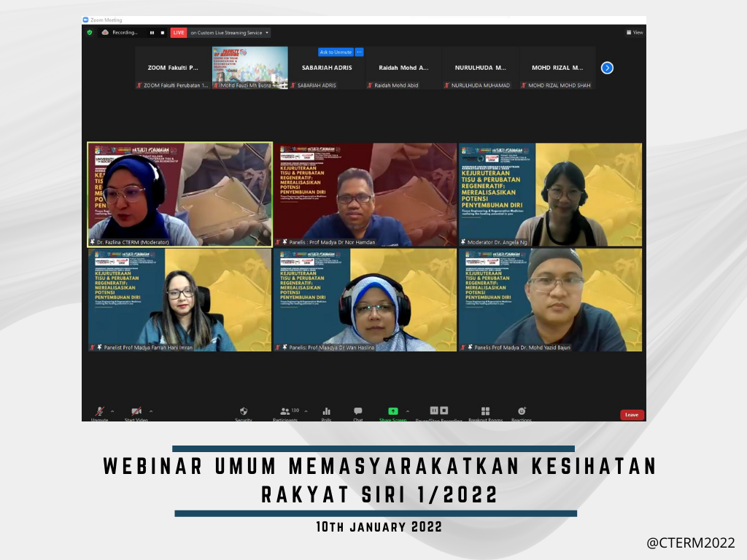The image size is (747, 560).
Task: Pause the recording in the top bar
Action: click(152, 32)
